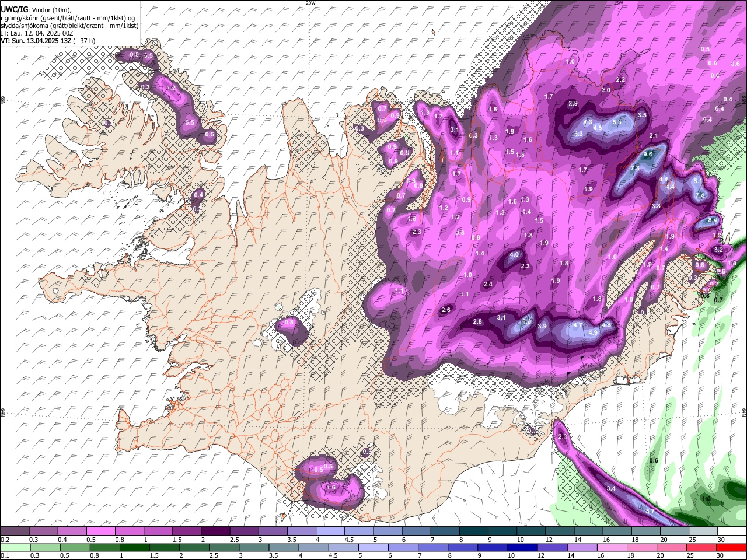747x560 pixels.
Task: Click the 3.4 value in the offshore band
Action: tap(611, 488)
